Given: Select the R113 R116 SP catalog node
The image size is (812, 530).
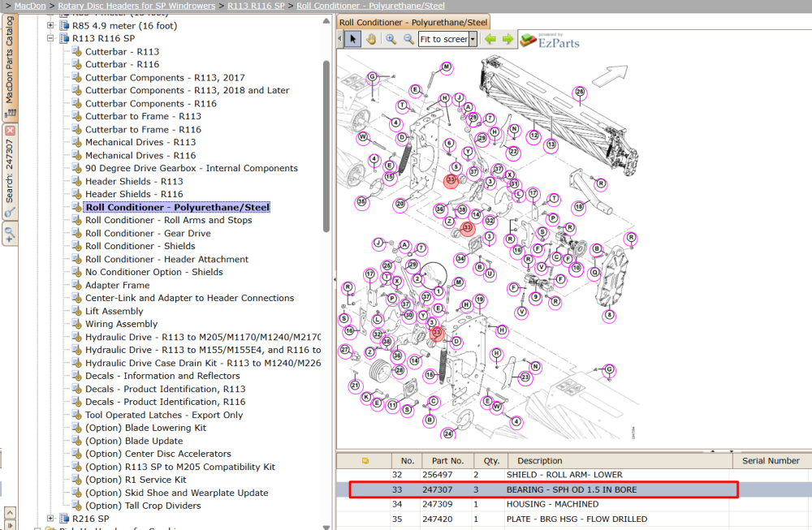Looking at the screenshot, I should point(104,38).
